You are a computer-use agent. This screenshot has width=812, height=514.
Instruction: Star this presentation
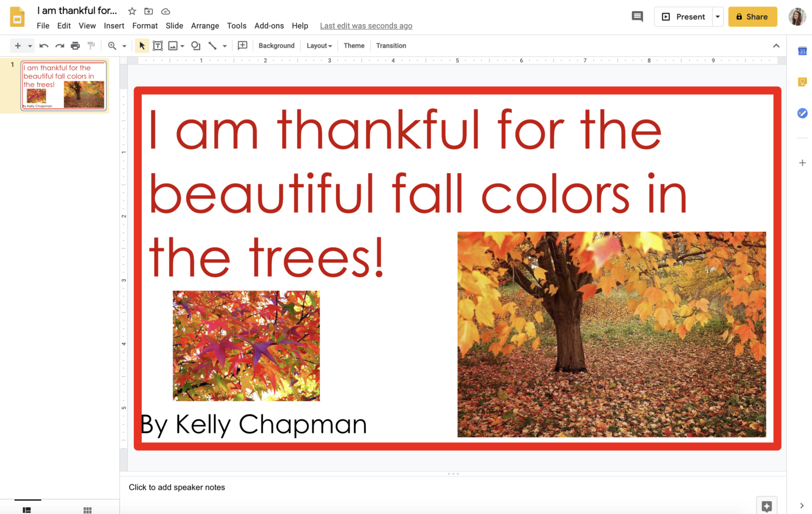[x=132, y=11]
